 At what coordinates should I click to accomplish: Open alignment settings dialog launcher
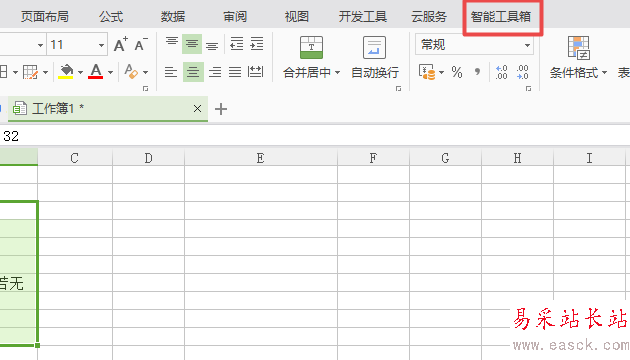pos(398,88)
